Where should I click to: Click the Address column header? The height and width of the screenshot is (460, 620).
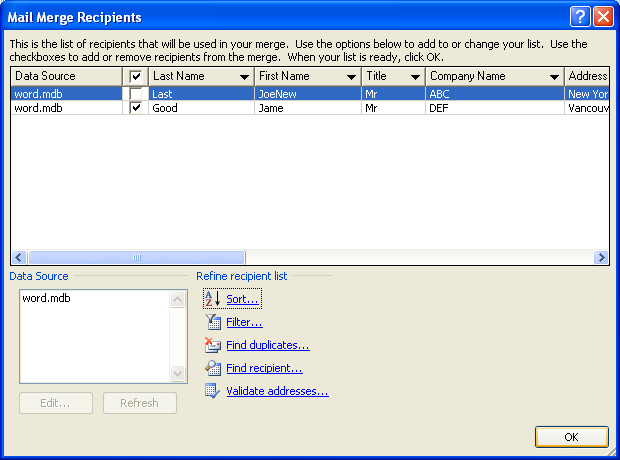(x=587, y=76)
